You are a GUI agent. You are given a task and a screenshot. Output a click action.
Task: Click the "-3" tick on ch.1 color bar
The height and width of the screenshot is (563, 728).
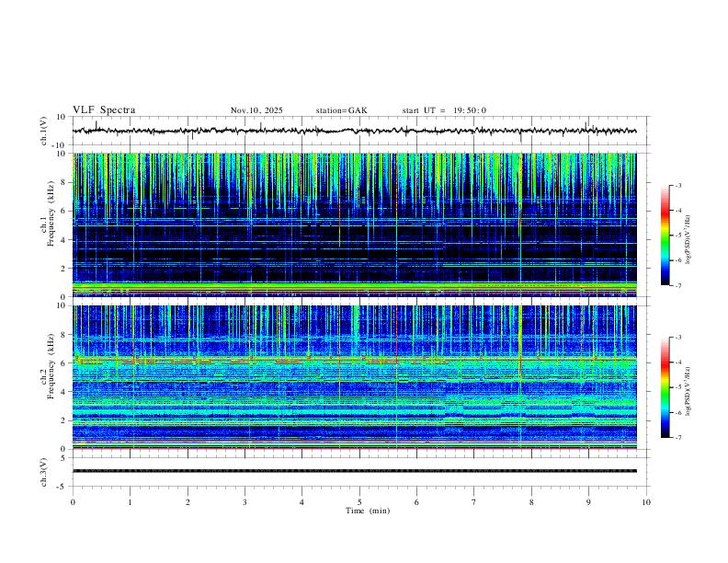(677, 185)
